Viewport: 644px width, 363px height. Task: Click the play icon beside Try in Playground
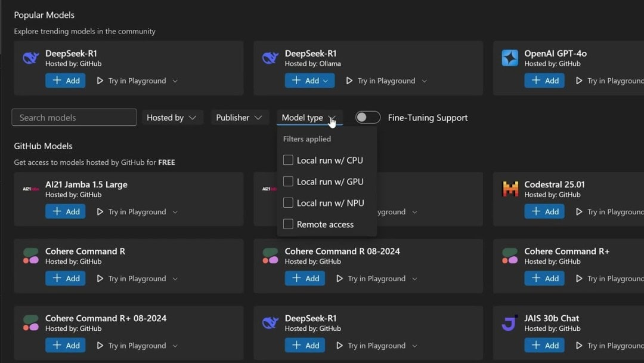pyautogui.click(x=100, y=80)
